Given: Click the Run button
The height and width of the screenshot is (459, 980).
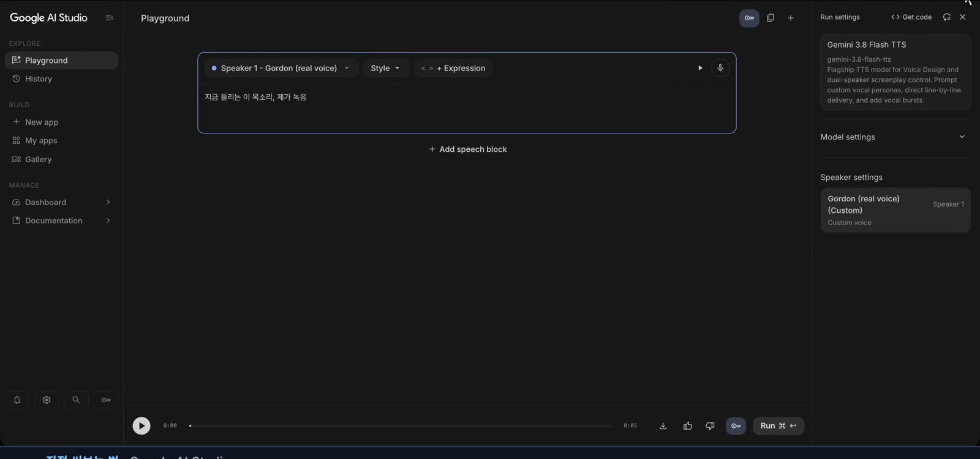Looking at the screenshot, I should [x=778, y=426].
